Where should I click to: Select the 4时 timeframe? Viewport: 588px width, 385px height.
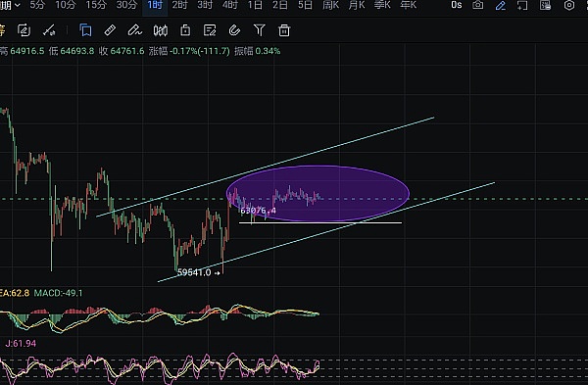pos(230,5)
